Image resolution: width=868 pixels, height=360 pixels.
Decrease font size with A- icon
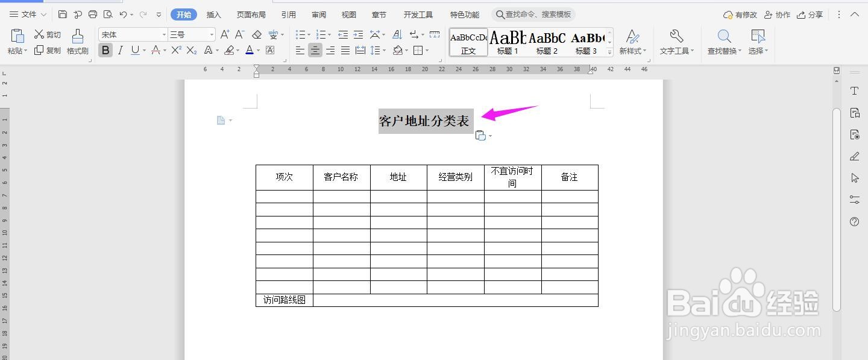click(x=240, y=34)
